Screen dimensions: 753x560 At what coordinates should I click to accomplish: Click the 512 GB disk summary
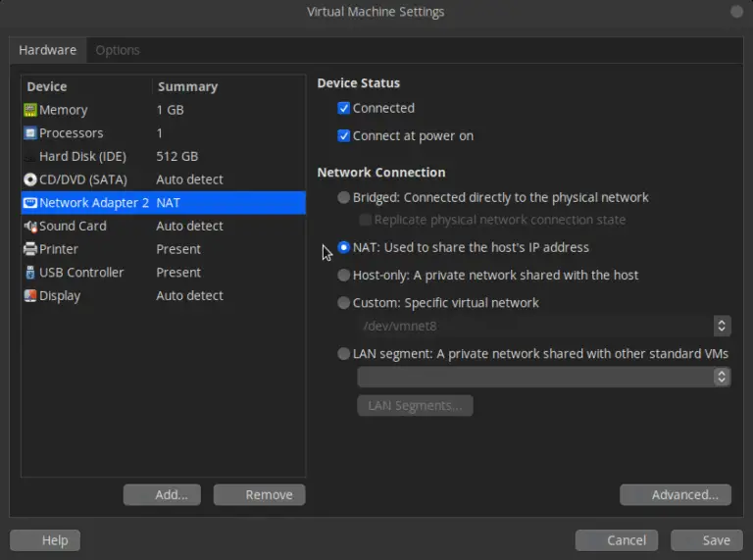click(177, 157)
